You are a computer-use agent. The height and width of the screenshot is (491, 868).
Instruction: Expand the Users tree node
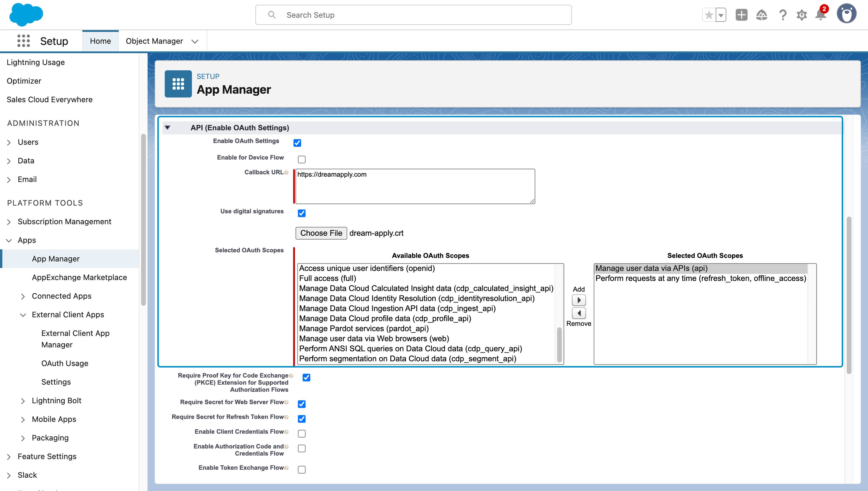pyautogui.click(x=9, y=143)
